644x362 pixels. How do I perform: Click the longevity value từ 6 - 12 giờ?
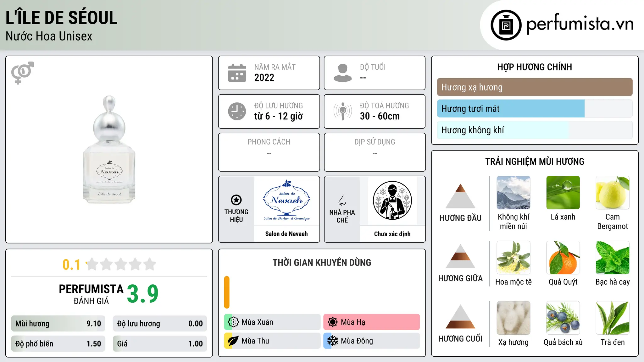279,116
